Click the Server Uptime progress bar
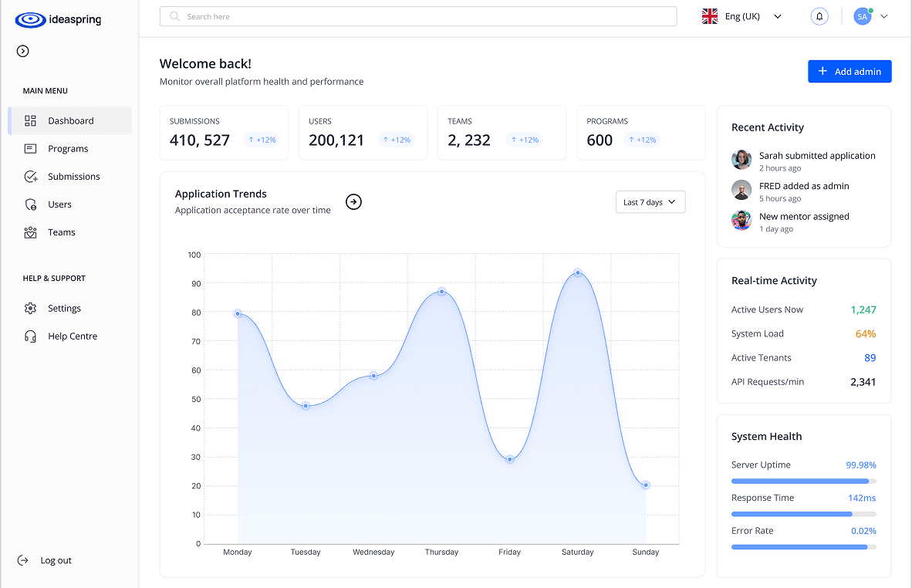 pos(802,481)
